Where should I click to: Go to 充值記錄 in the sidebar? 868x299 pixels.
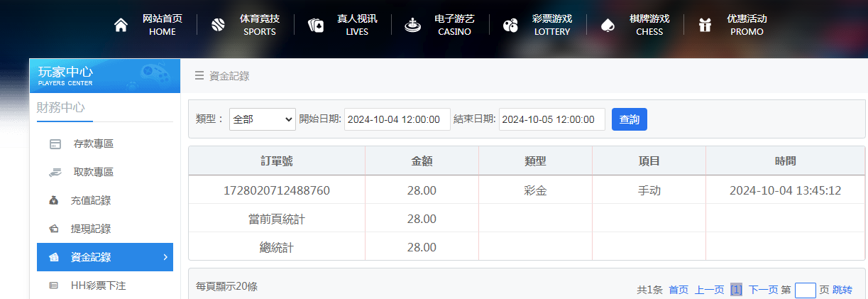click(91, 201)
